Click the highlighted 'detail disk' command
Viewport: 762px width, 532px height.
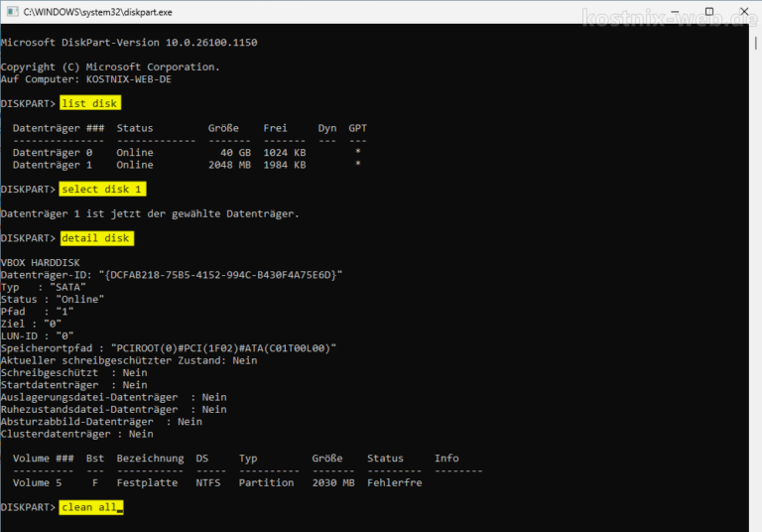tap(96, 238)
